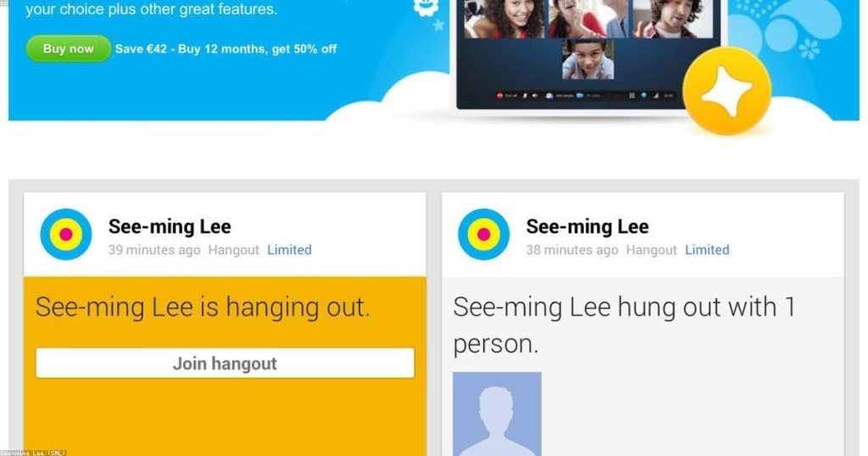Open Limited sharing details on 38 minutes post

click(707, 250)
